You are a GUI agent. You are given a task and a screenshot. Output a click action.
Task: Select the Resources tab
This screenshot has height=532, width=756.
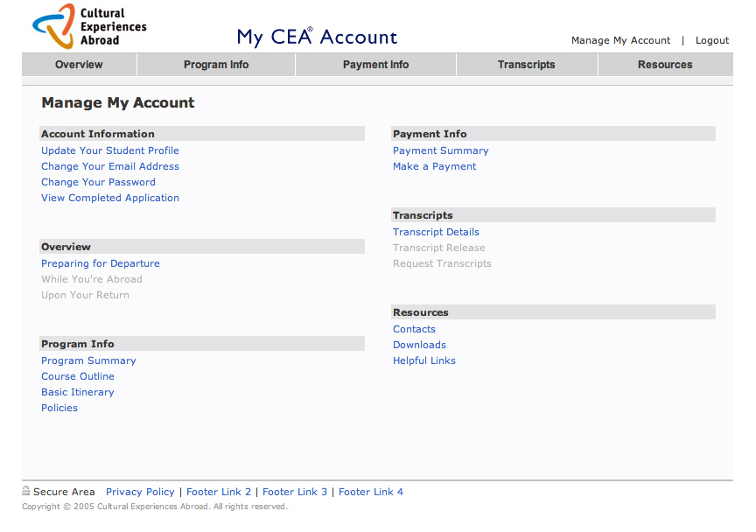pyautogui.click(x=665, y=65)
